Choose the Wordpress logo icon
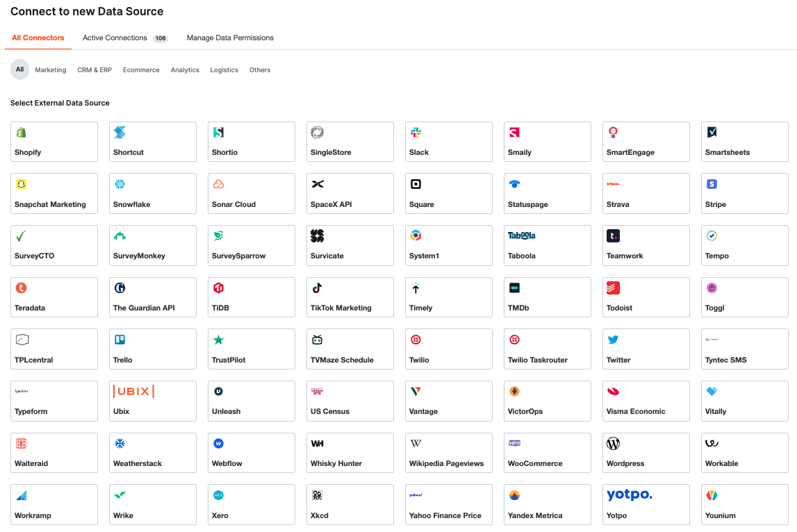Viewport: 797px width, 532px height. (613, 444)
